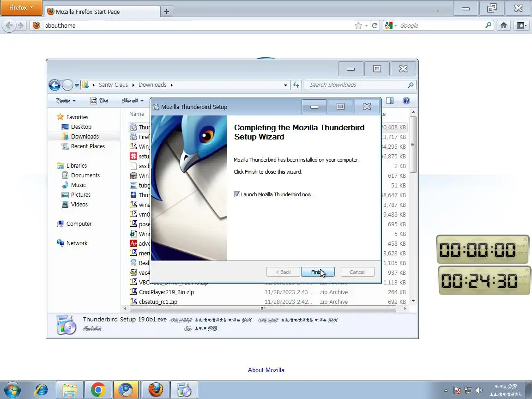Click the search magnifier in Firefox search box
The image size is (532, 399).
488,25
